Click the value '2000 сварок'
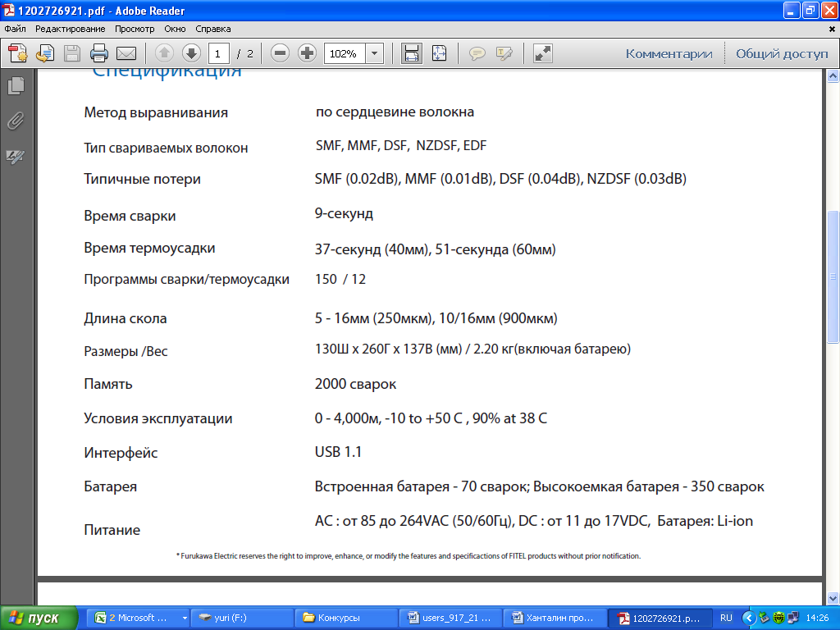The width and height of the screenshot is (840, 630). pyautogui.click(x=355, y=384)
